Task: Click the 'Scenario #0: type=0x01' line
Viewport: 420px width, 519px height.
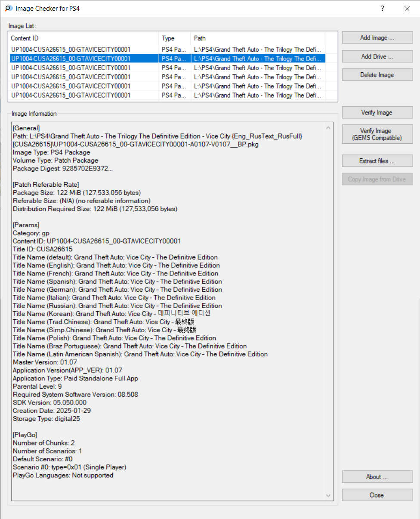Action: pos(70,467)
